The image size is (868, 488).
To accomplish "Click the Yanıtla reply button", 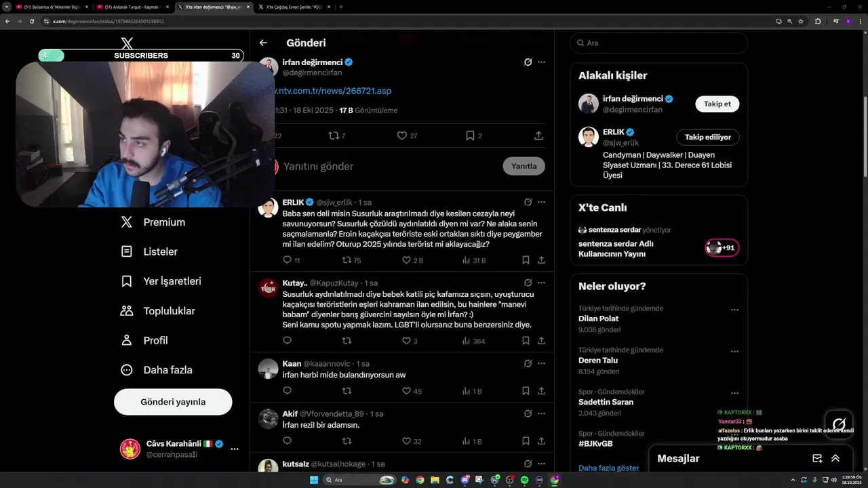I will (524, 166).
